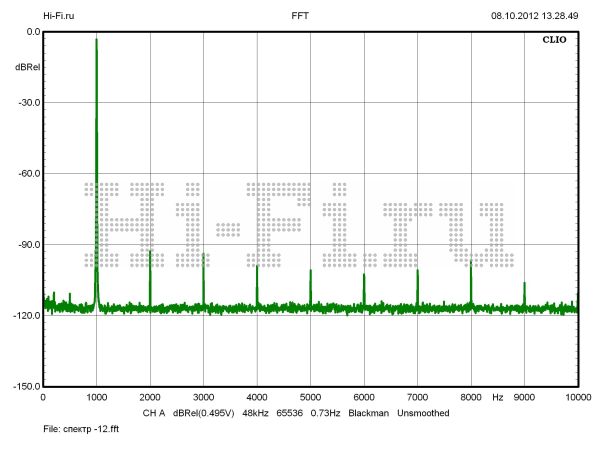Click the FFT title at top
Image resolution: width=600 pixels, height=450 pixels.
pyautogui.click(x=300, y=17)
